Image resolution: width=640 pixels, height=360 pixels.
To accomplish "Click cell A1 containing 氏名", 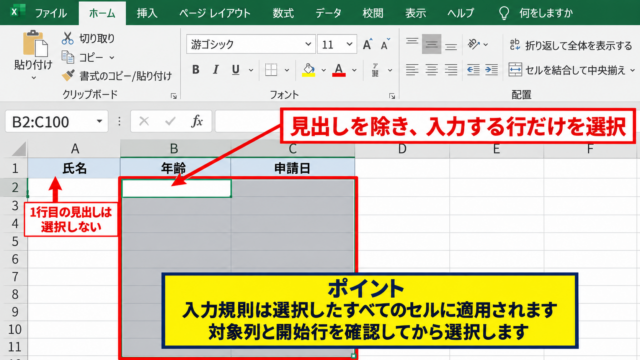I will point(74,168).
